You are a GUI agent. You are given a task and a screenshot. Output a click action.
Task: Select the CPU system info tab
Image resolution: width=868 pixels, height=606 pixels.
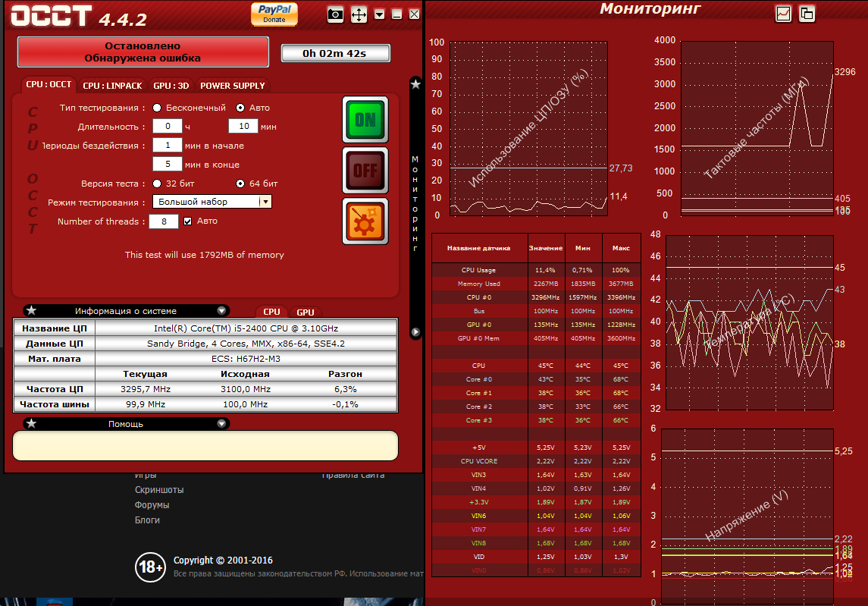pyautogui.click(x=271, y=312)
